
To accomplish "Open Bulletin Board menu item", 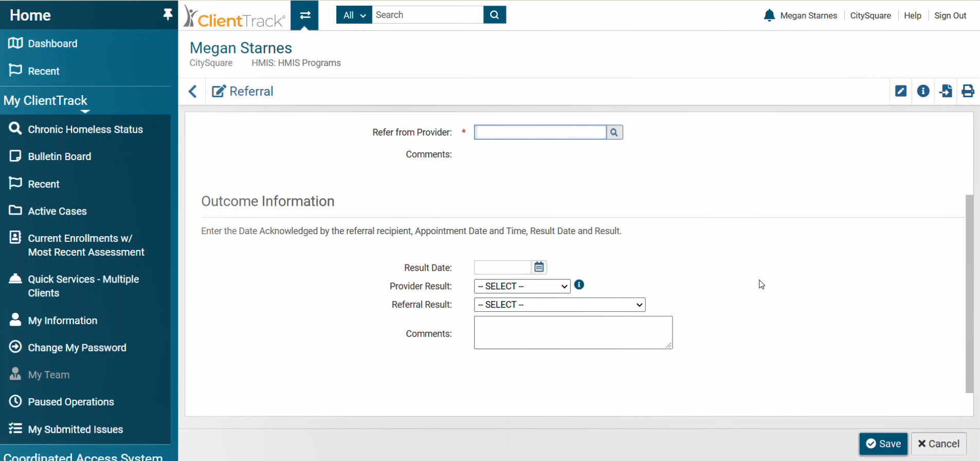I will [60, 156].
